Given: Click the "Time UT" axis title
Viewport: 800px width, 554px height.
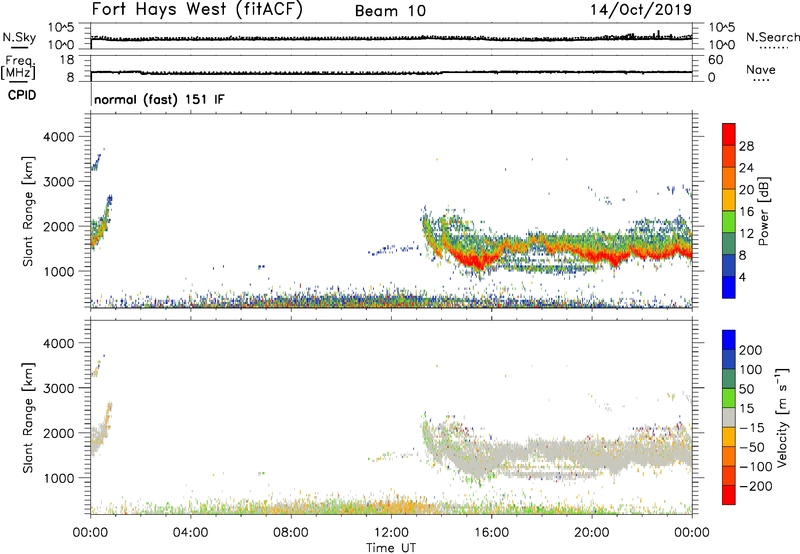Looking at the screenshot, I should pyautogui.click(x=391, y=547).
